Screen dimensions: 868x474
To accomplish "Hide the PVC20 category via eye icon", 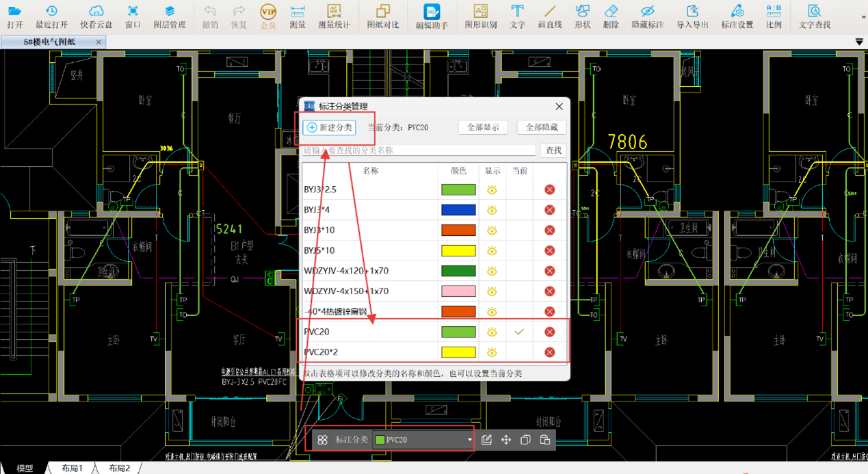I will (492, 332).
